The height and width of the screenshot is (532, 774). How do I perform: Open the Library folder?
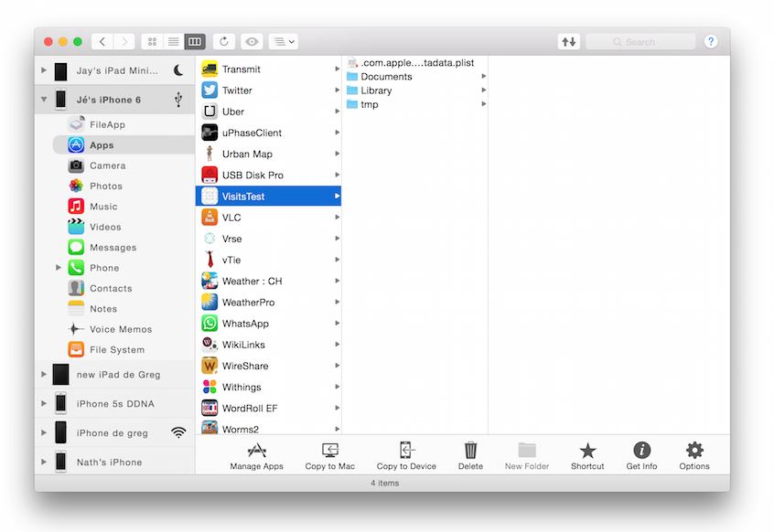415,90
